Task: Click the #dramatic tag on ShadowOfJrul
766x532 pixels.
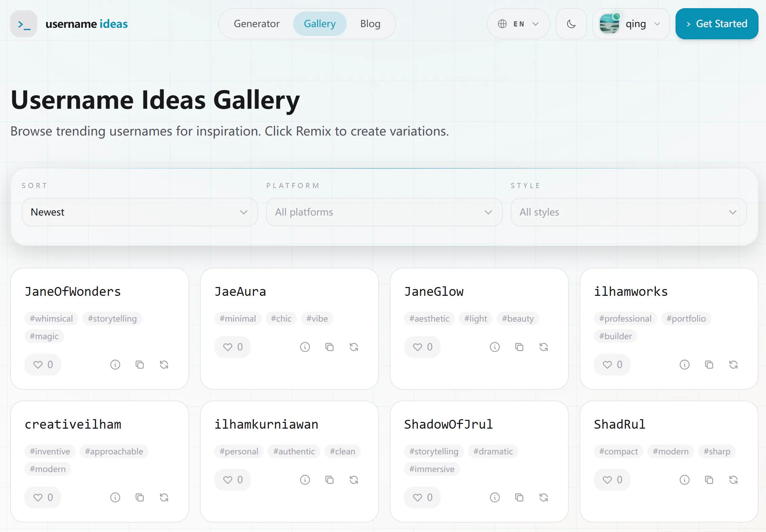Action: (x=493, y=451)
